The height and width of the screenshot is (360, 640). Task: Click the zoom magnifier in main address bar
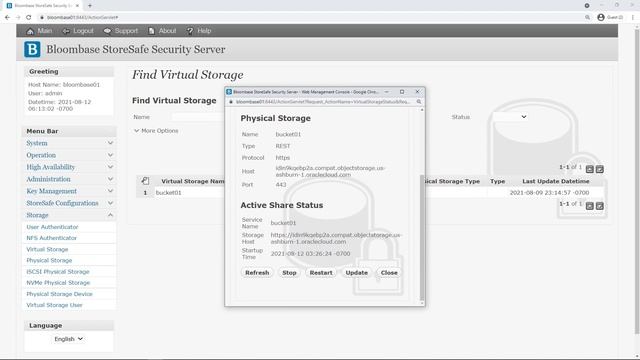point(588,18)
